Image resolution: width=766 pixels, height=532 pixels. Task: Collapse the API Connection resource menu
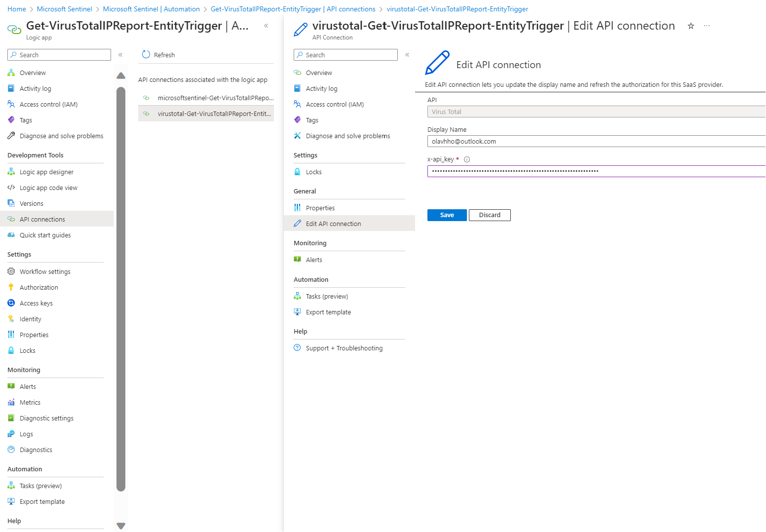(407, 55)
